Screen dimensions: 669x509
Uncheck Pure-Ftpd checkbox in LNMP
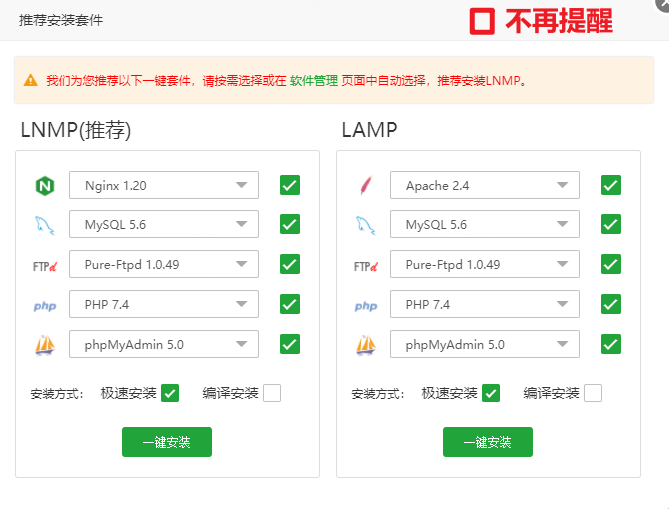290,264
